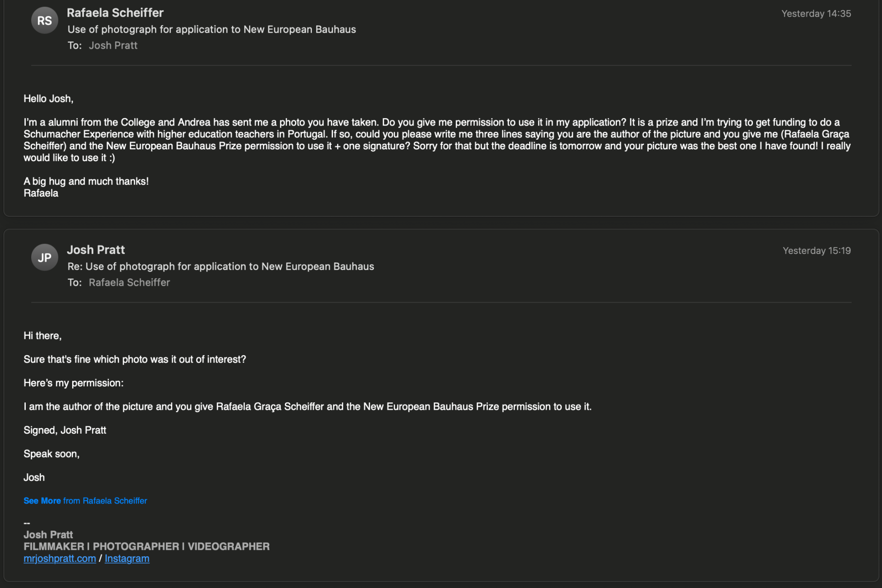The image size is (882, 588).
Task: Click the "I am the author" permission statement
Action: (x=307, y=407)
